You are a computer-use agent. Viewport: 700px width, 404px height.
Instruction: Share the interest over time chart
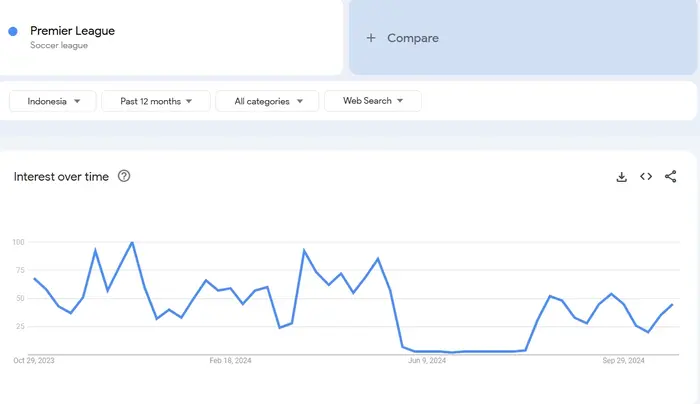(671, 176)
